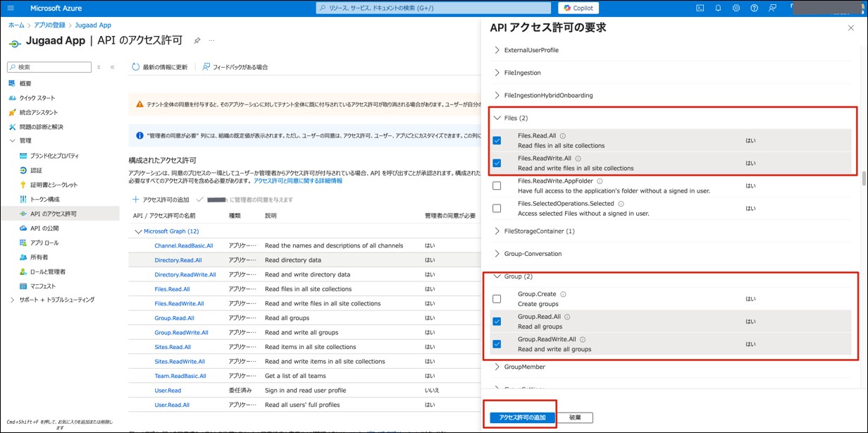Screen dimensions: 868x433
Task: Go to ホーム breadcrumb link
Action: 16,25
